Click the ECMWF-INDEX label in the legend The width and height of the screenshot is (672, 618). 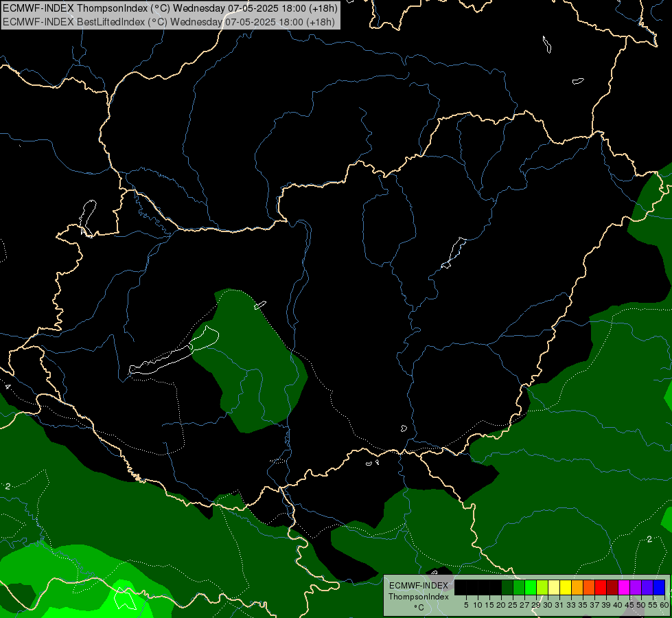(419, 586)
